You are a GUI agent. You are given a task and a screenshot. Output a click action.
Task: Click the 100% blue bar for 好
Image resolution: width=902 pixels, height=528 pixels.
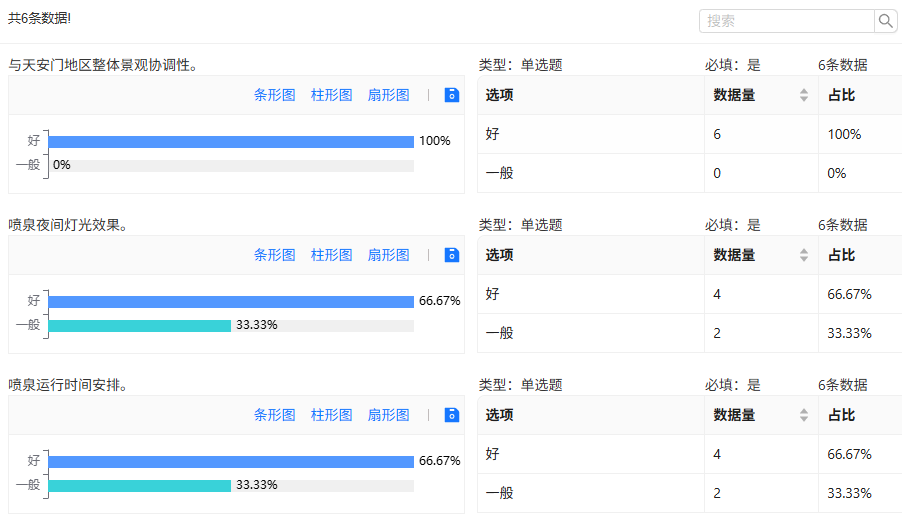pyautogui.click(x=231, y=142)
